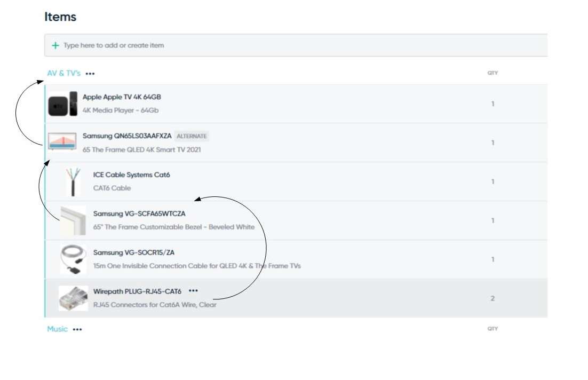
Task: Focus the 'Type here to add or create item' field
Action: pos(296,45)
